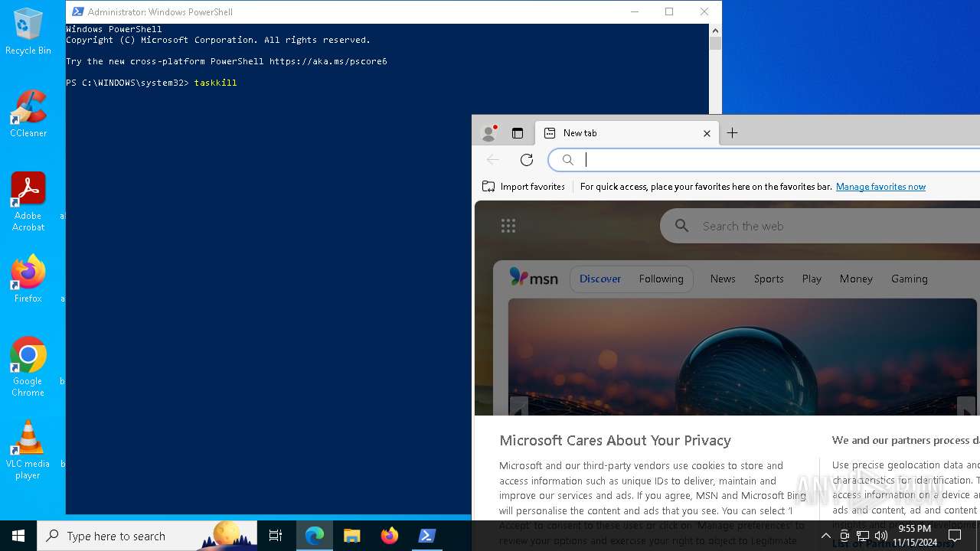Open the Gaming section
This screenshot has width=980, height=551.
tap(910, 279)
